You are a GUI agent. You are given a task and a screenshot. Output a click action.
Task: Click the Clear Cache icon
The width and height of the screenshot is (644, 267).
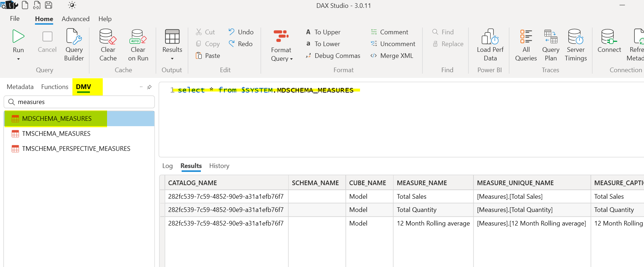(108, 37)
